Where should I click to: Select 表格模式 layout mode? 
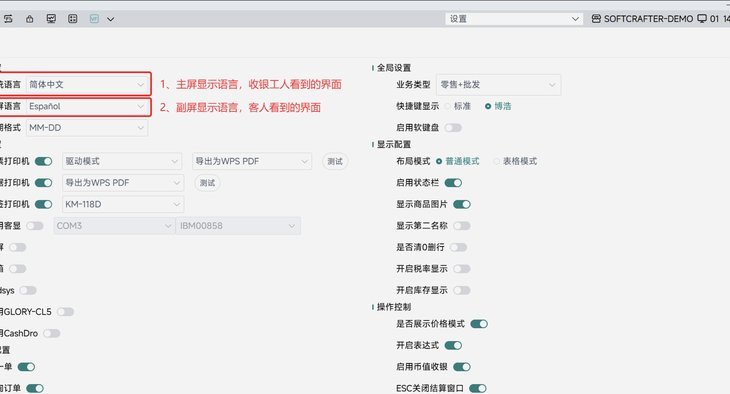tap(515, 162)
